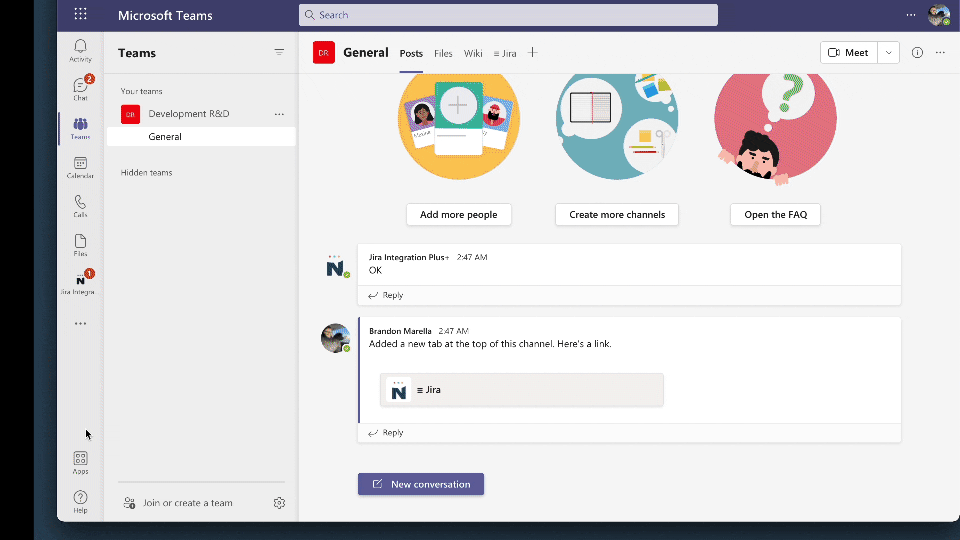Click the Search field
Screen dimensions: 960x540
(508, 15)
